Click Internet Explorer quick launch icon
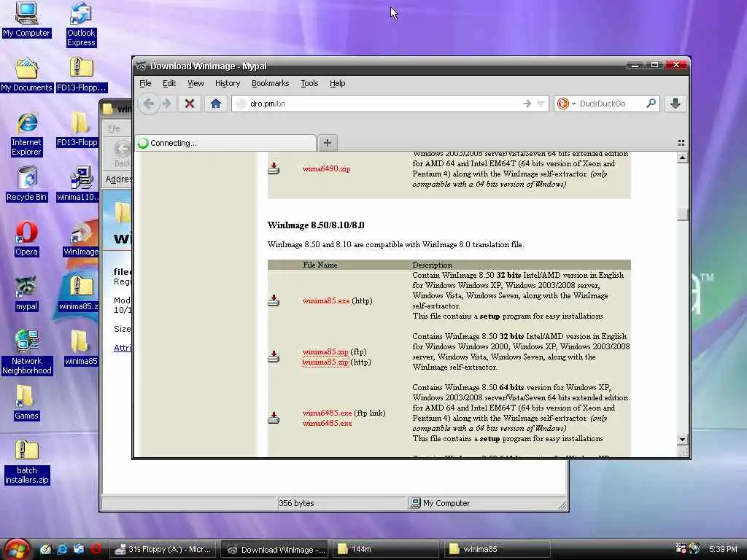Screen dimensions: 747x560 (62, 549)
